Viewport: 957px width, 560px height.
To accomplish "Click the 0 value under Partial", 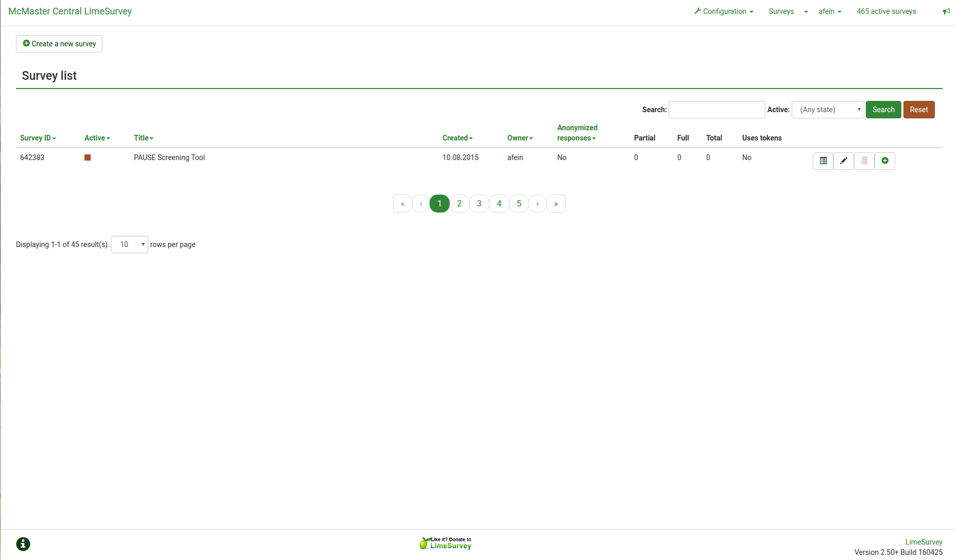I will [x=636, y=157].
